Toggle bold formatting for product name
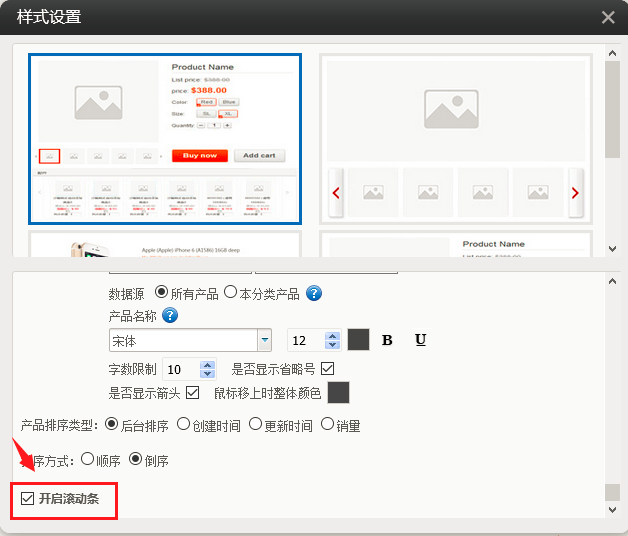 pyautogui.click(x=387, y=340)
